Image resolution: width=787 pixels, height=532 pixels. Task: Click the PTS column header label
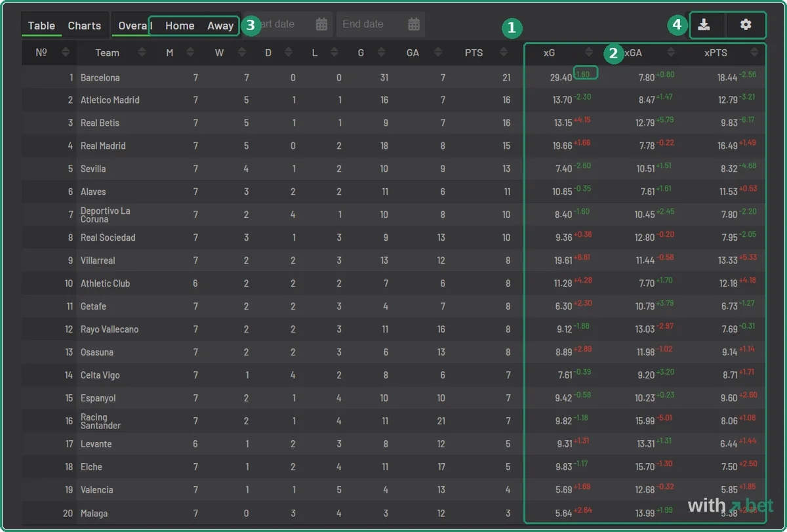pyautogui.click(x=474, y=52)
